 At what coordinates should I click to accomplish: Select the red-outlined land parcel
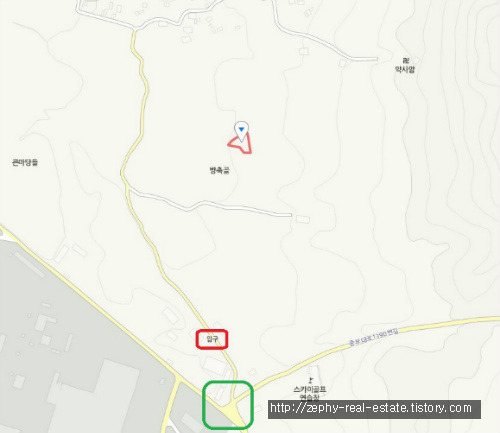(241, 145)
